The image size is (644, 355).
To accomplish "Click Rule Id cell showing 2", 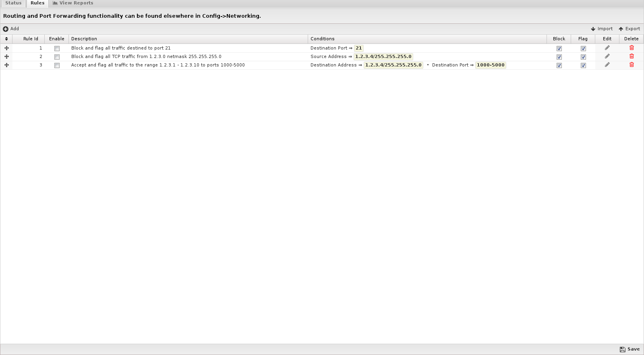I will coord(28,56).
